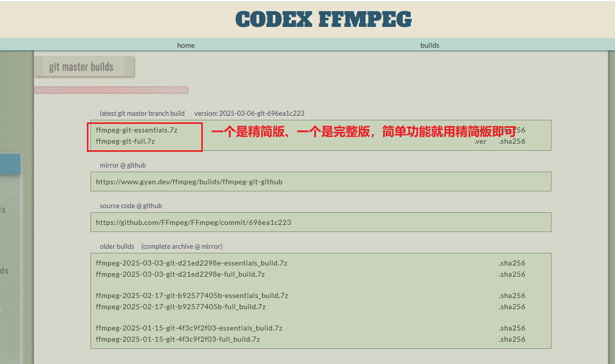Open .sha256 for 2025-03-03 full build
The height and width of the screenshot is (364, 615).
click(512, 274)
